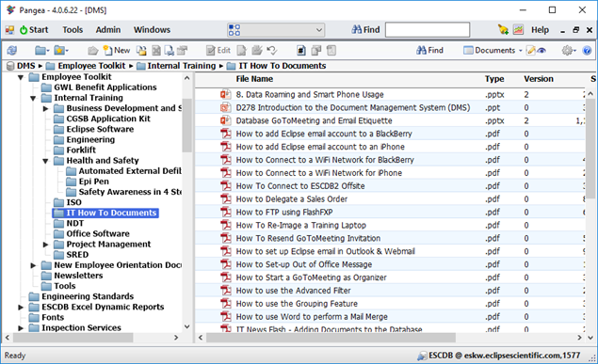Open the settings gear dropdown

click(x=569, y=50)
